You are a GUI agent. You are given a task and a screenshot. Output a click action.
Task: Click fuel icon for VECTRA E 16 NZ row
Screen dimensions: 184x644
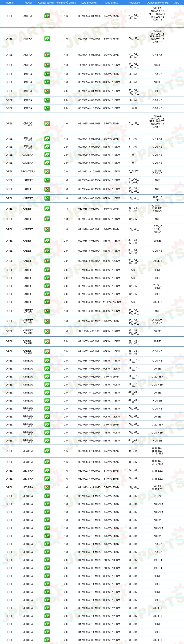[47, 451]
